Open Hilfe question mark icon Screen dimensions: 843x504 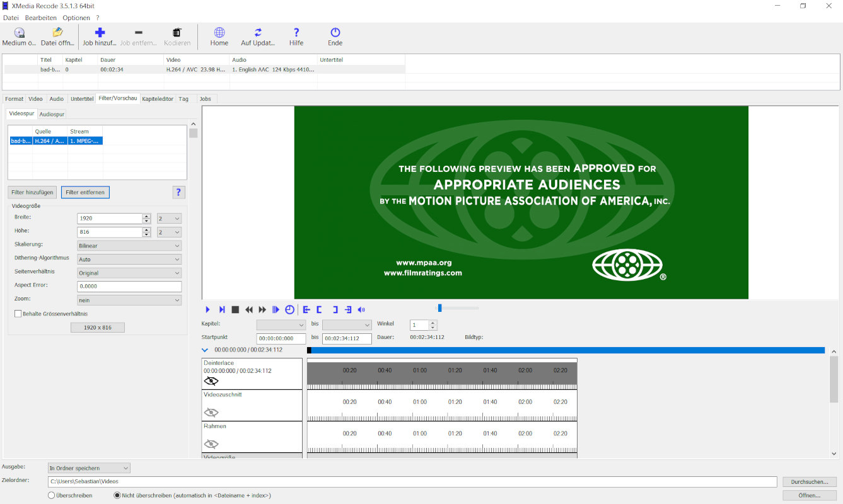pyautogui.click(x=296, y=33)
